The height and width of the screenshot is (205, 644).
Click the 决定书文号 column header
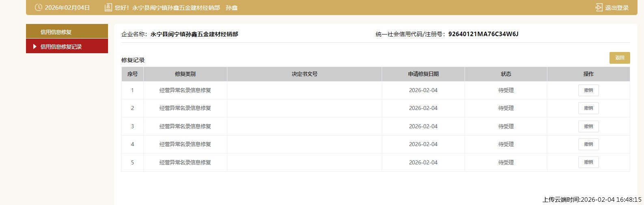(x=304, y=74)
